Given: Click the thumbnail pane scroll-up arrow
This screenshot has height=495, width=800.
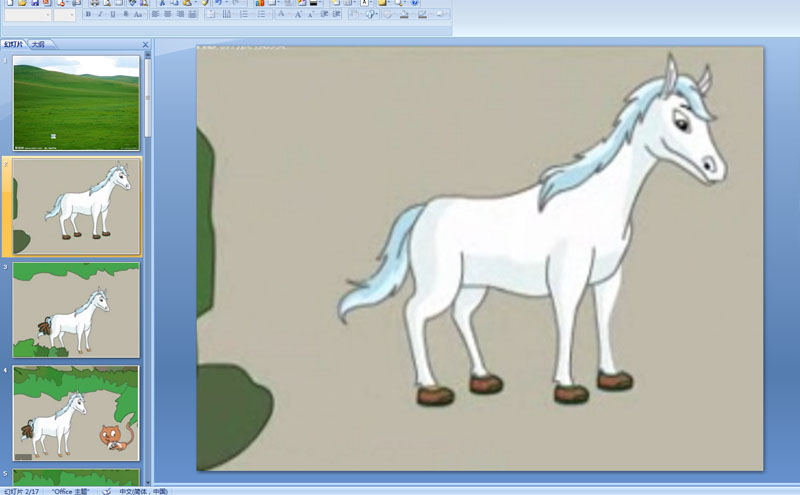Looking at the screenshot, I should click(148, 55).
